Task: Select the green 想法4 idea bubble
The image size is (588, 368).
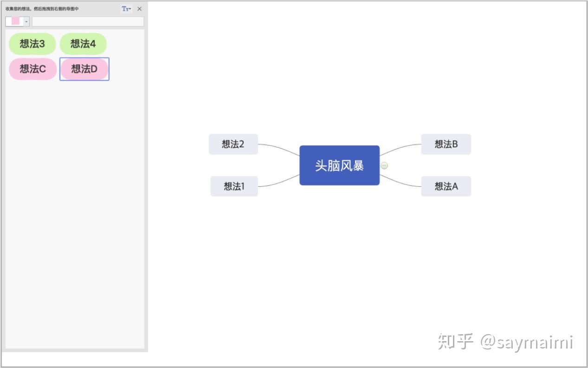Action: (x=84, y=44)
